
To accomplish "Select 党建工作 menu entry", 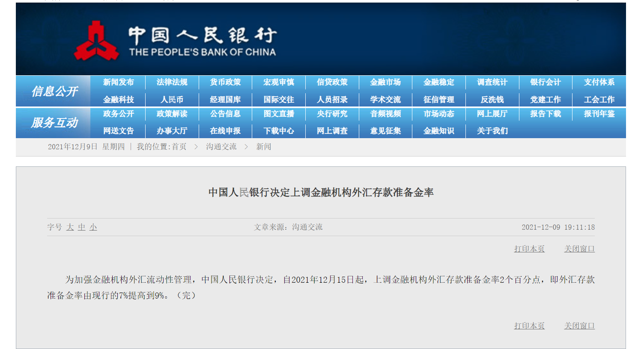I will point(546,100).
